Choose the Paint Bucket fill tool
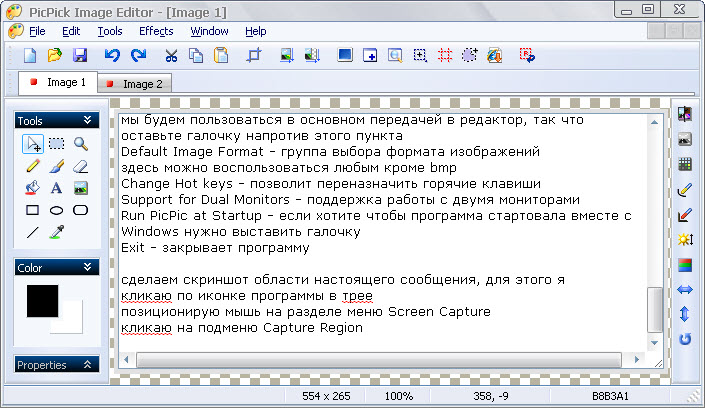This screenshot has height=408, width=705. (32, 188)
